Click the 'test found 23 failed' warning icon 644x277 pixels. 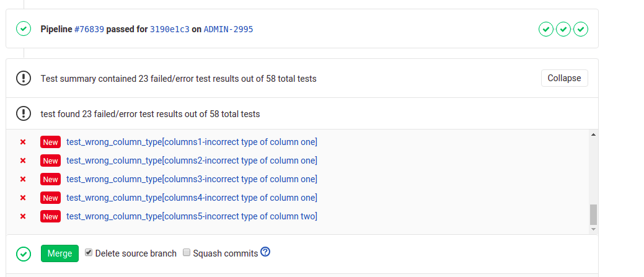click(x=24, y=113)
